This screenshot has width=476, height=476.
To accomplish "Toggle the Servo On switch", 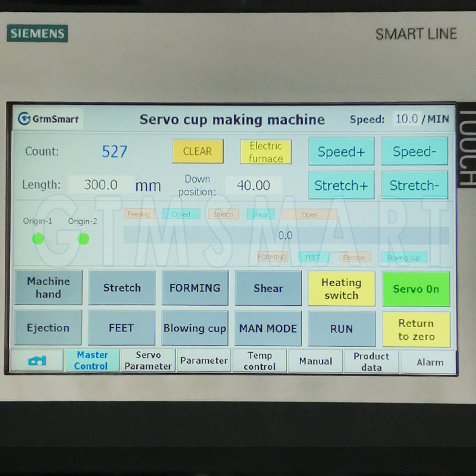I will (416, 289).
